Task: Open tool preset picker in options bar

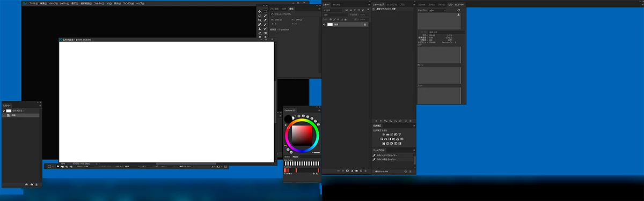Action: point(50,166)
